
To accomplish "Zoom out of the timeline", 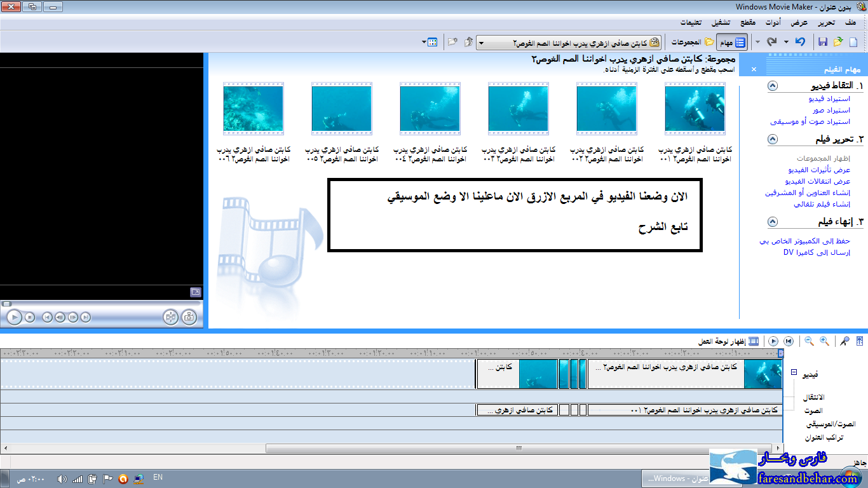I will [809, 341].
